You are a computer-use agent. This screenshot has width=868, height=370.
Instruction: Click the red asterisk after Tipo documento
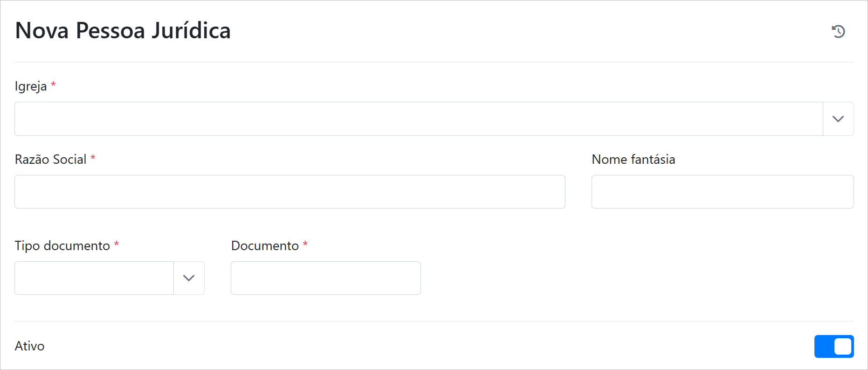pos(117,244)
